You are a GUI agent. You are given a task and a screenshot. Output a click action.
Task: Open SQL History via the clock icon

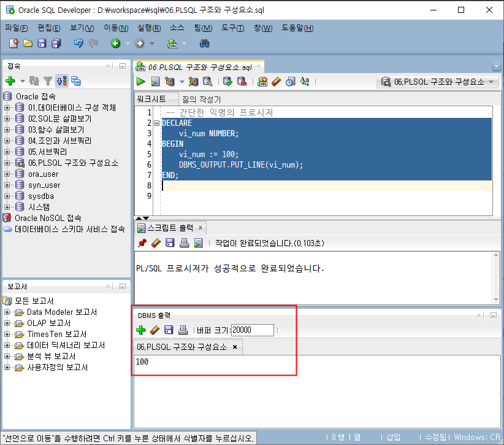(x=289, y=81)
